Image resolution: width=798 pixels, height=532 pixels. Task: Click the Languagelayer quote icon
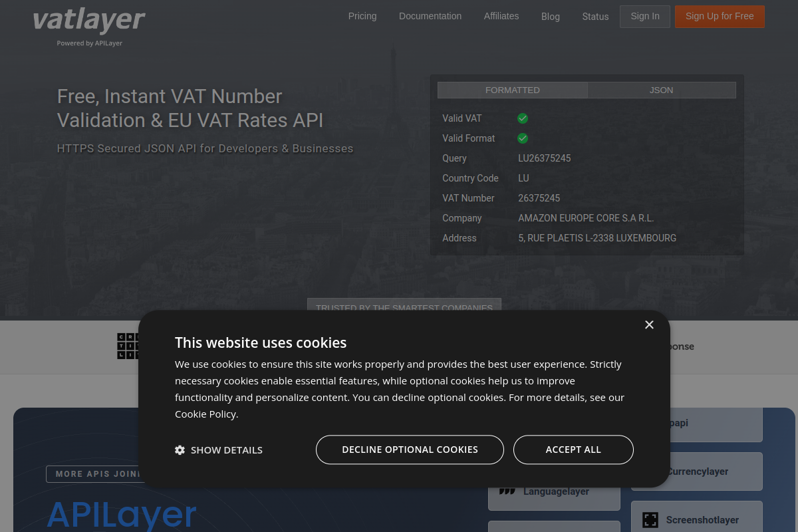507,491
